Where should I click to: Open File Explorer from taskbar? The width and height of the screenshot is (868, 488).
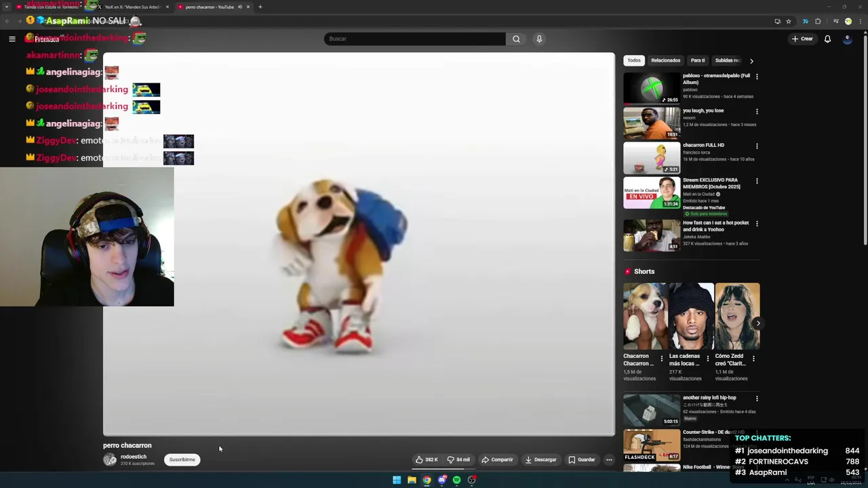412,480
